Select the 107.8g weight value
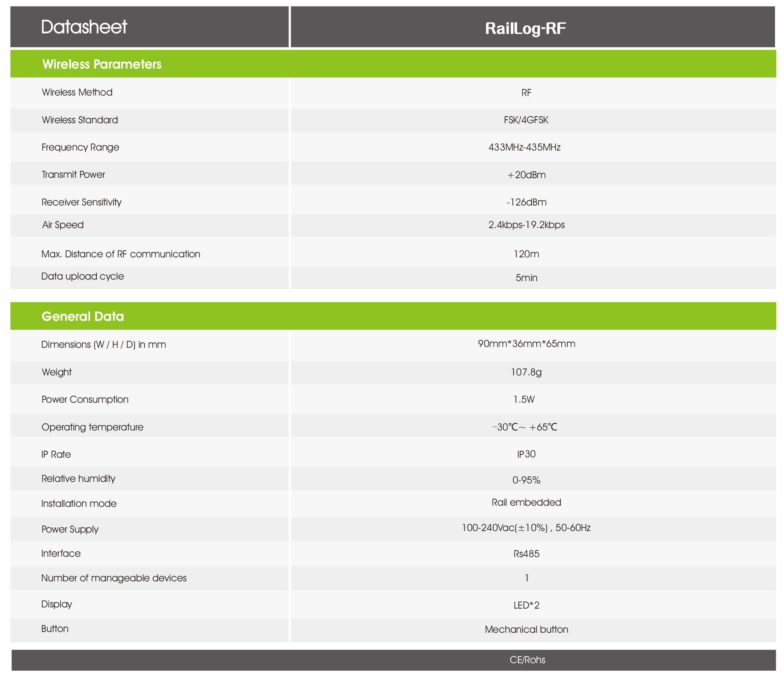Image resolution: width=784 pixels, height=676 pixels. [x=526, y=372]
